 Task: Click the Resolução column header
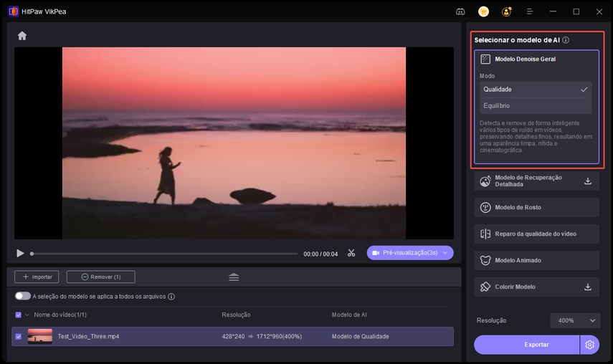[x=236, y=315]
